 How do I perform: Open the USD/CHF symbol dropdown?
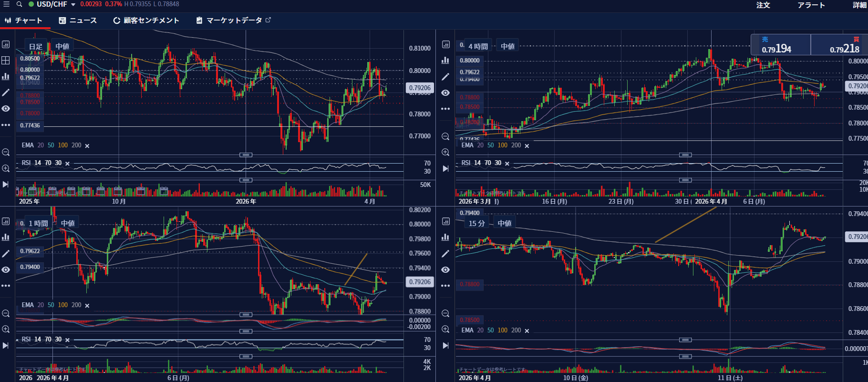73,5
